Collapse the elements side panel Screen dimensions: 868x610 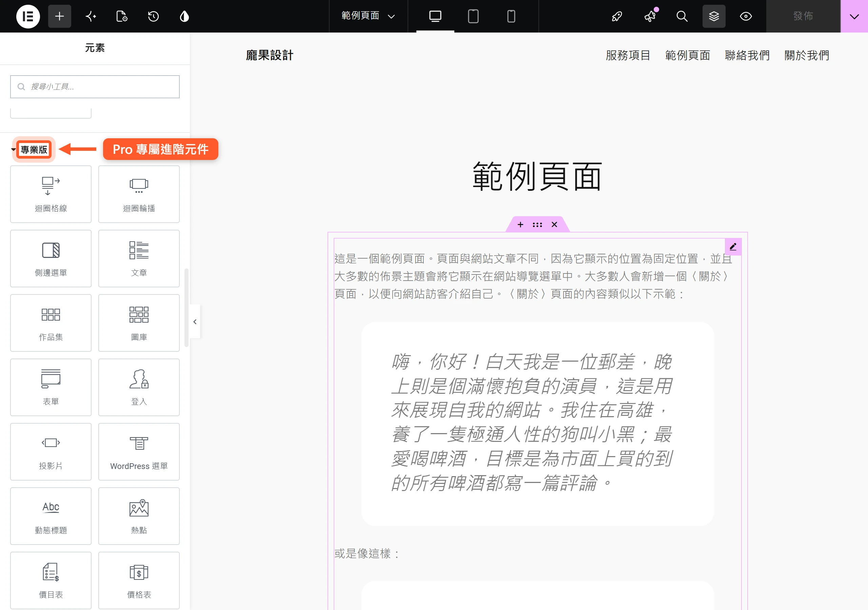pyautogui.click(x=195, y=322)
